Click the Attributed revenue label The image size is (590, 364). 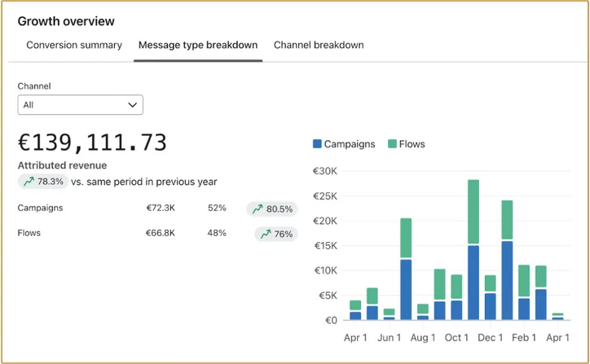(x=62, y=165)
